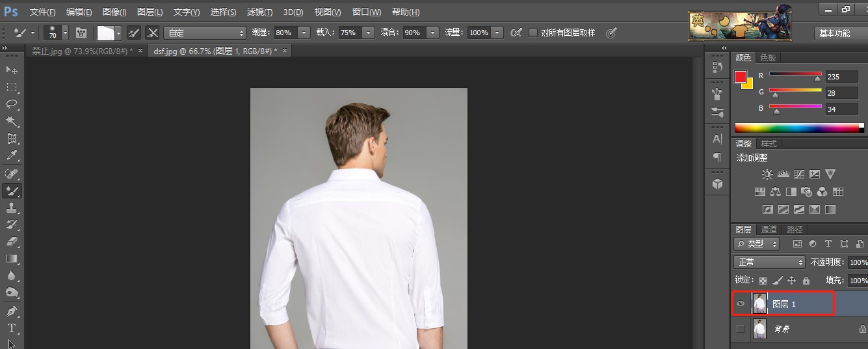Select the Pen tool
Viewport: 868px width, 349px height.
coord(12,311)
